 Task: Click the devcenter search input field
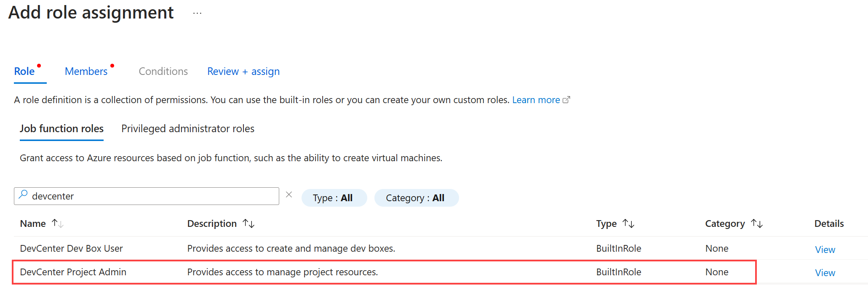(147, 196)
